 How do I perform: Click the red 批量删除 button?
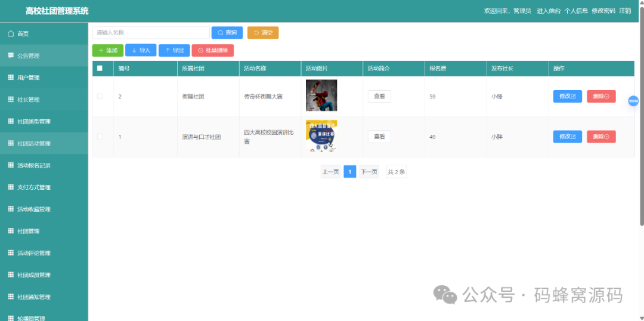click(x=213, y=51)
